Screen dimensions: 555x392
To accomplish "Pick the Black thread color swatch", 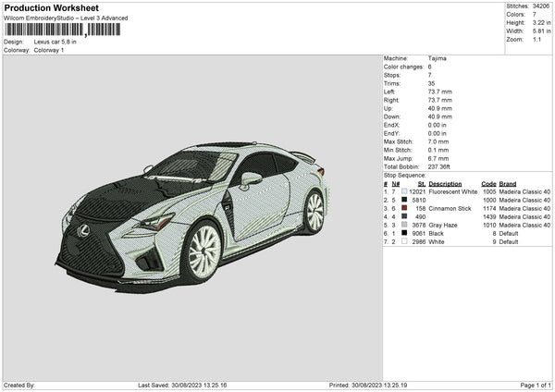I will [x=404, y=233].
